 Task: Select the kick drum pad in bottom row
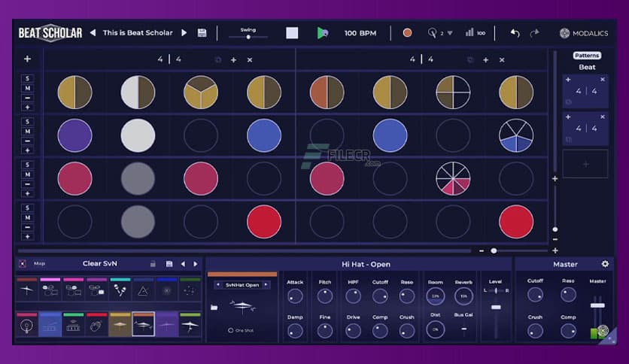[x=27, y=325]
